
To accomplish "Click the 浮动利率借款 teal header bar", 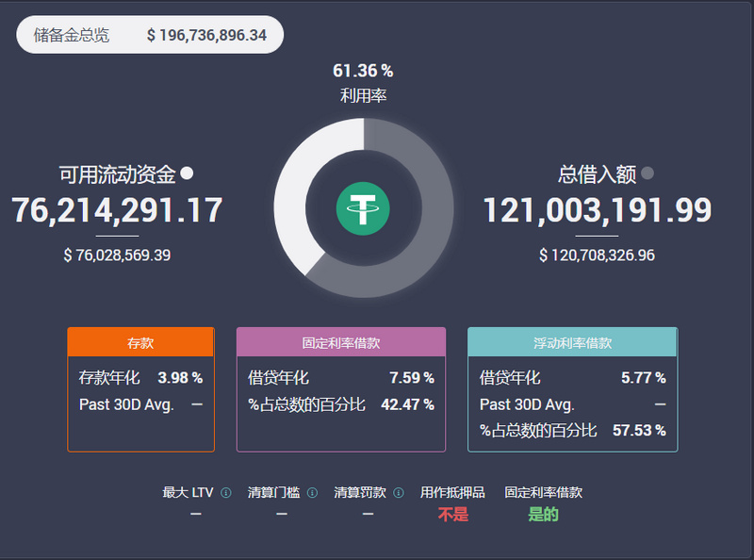I will pos(572,341).
